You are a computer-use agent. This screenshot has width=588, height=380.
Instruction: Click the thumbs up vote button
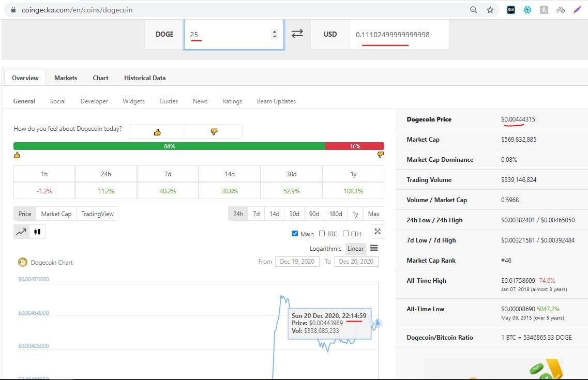click(x=157, y=132)
